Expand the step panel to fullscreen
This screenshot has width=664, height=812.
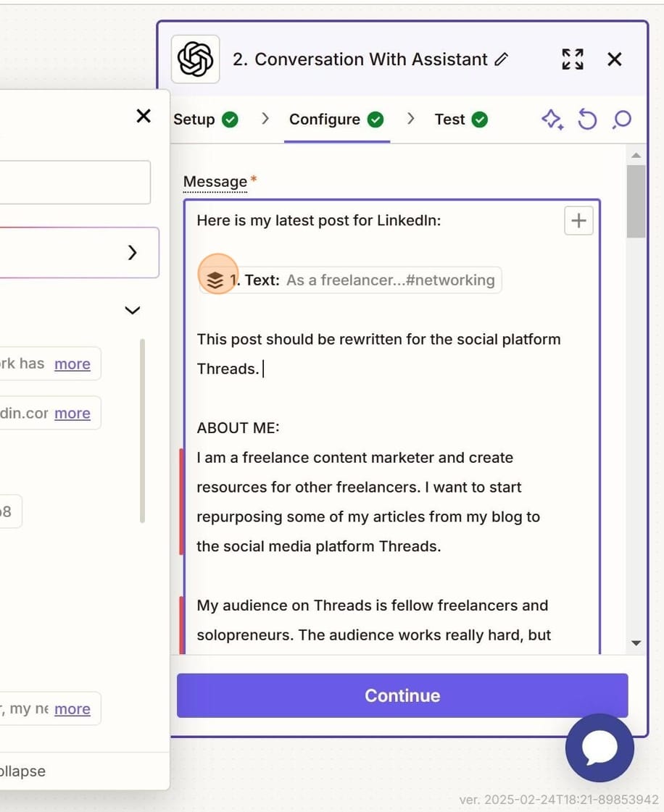coord(572,59)
